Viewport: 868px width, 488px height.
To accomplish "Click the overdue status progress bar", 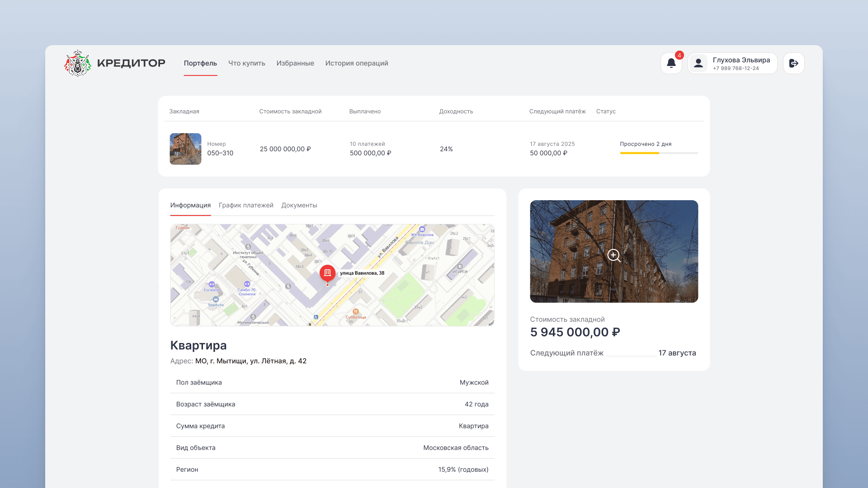I will click(659, 153).
